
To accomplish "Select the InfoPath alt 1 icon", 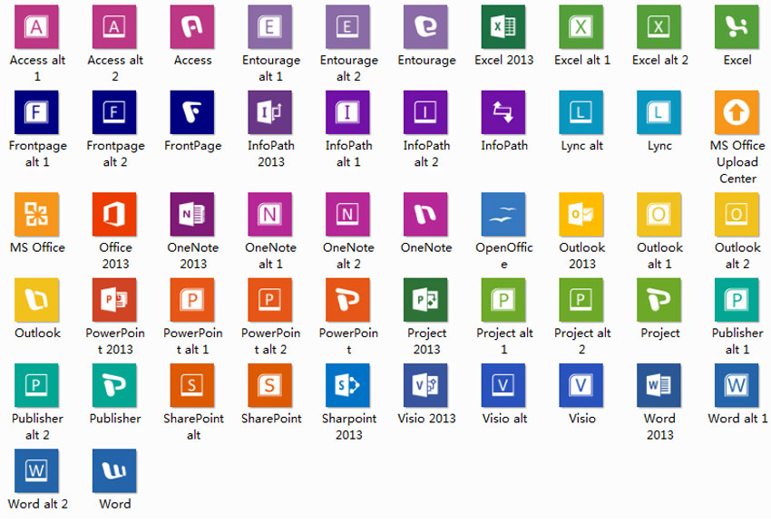I will [347, 112].
